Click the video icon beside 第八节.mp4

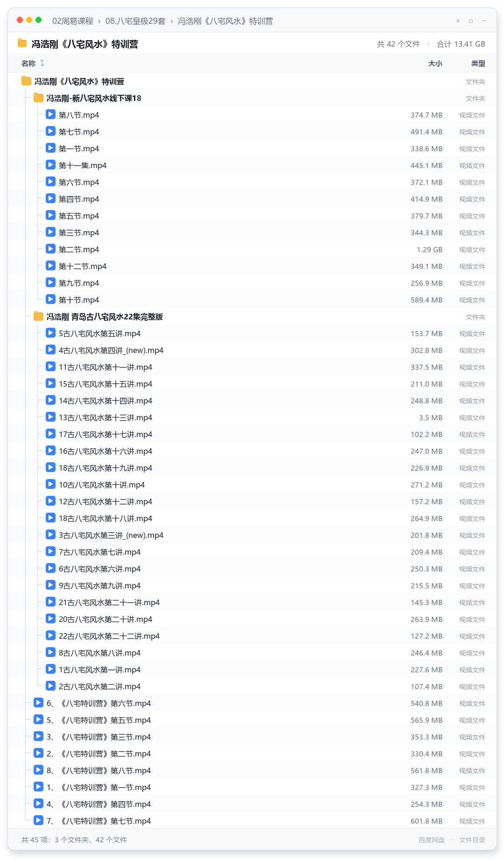coord(51,114)
